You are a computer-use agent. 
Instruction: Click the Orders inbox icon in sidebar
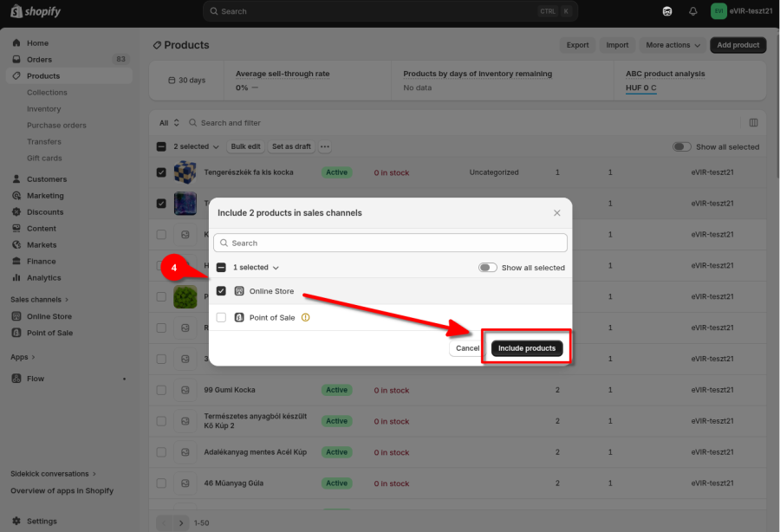(16, 59)
